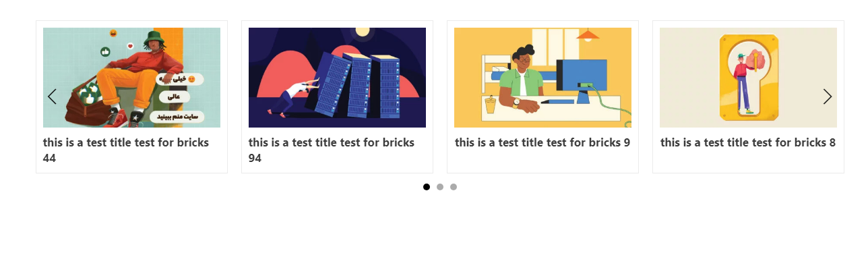This screenshot has height=274, width=868.
Task: Open the falling server racks illustration
Action: coord(337,78)
